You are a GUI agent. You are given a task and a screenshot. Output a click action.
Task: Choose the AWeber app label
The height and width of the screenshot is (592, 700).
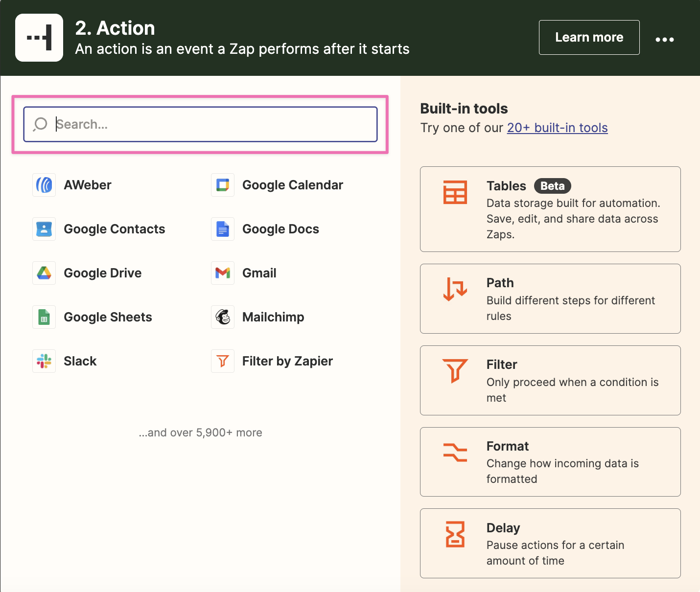point(88,185)
